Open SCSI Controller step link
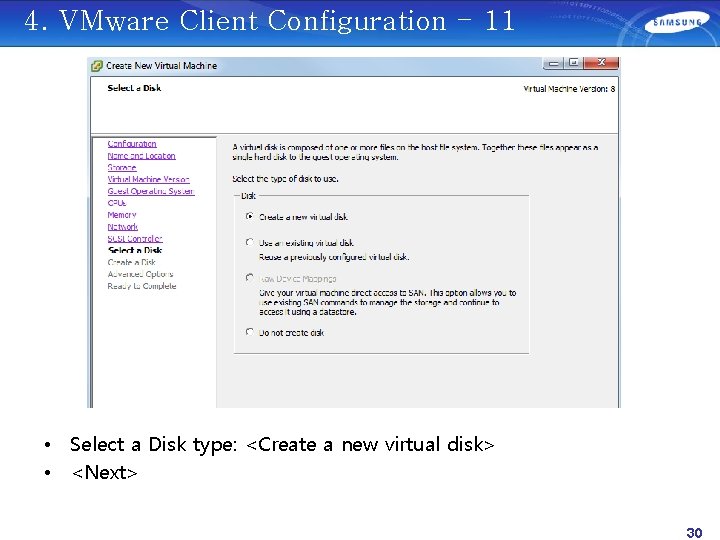The height and width of the screenshot is (540, 720). (135, 239)
